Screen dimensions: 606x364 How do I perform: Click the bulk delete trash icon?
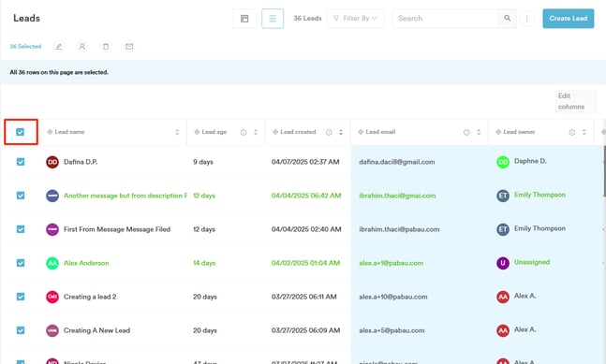(106, 47)
